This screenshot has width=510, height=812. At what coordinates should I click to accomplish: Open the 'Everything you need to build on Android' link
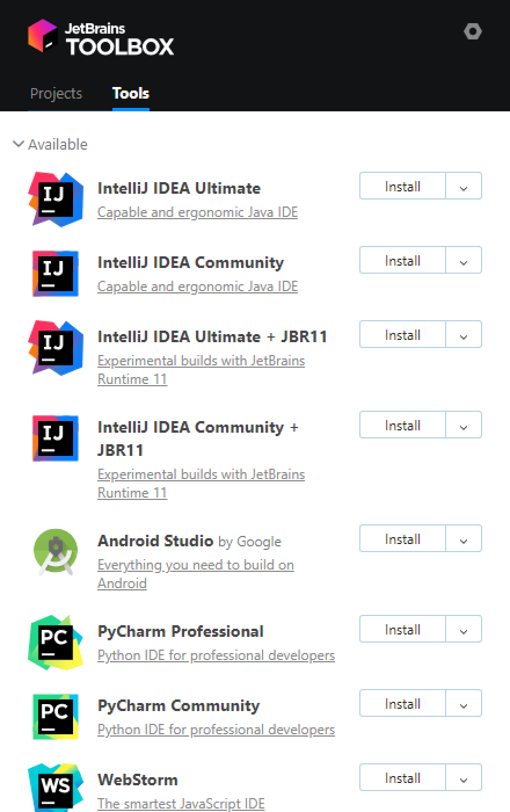click(x=195, y=574)
